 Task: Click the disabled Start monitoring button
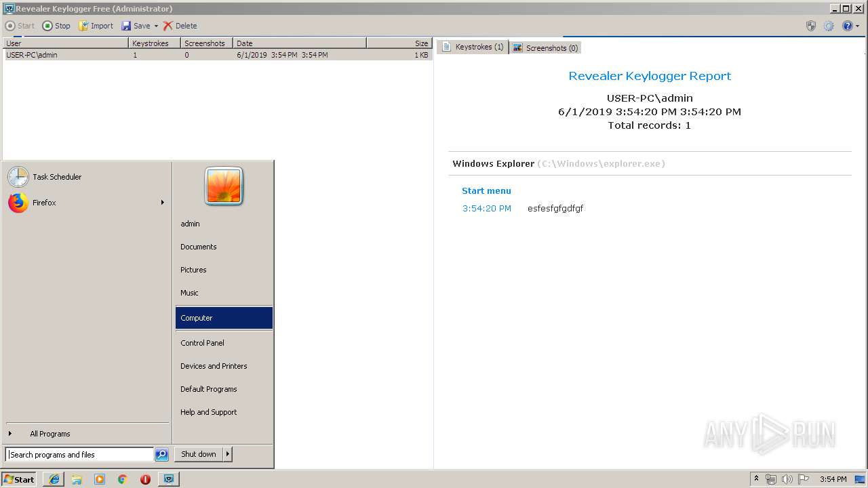pos(20,26)
